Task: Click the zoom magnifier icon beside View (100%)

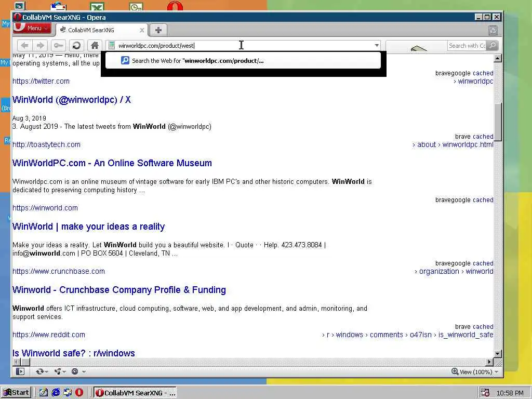Action: tap(455, 371)
